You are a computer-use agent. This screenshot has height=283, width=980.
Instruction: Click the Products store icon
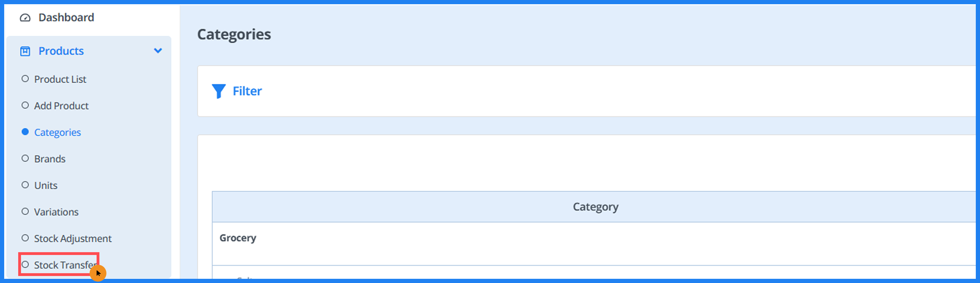(x=25, y=51)
